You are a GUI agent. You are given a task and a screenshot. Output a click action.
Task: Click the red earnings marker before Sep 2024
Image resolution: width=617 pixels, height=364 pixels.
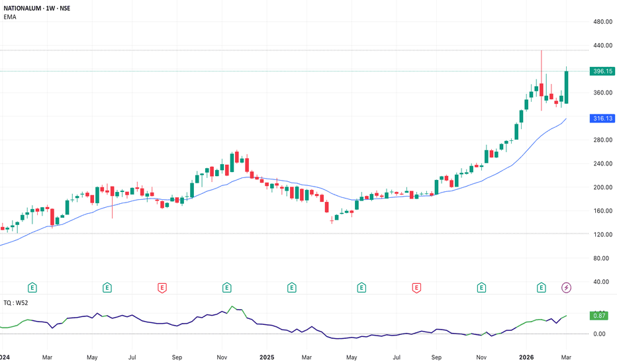click(x=162, y=288)
